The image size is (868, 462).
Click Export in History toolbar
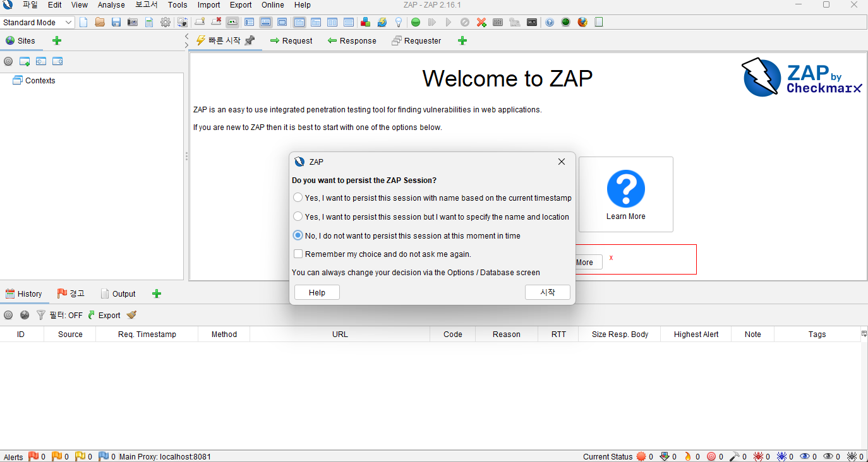(104, 315)
